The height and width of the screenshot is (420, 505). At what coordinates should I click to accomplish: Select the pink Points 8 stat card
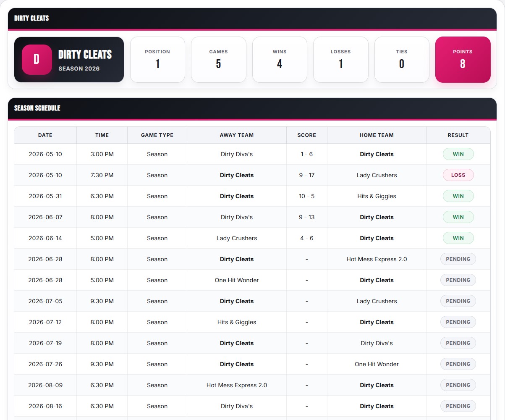[x=463, y=59]
